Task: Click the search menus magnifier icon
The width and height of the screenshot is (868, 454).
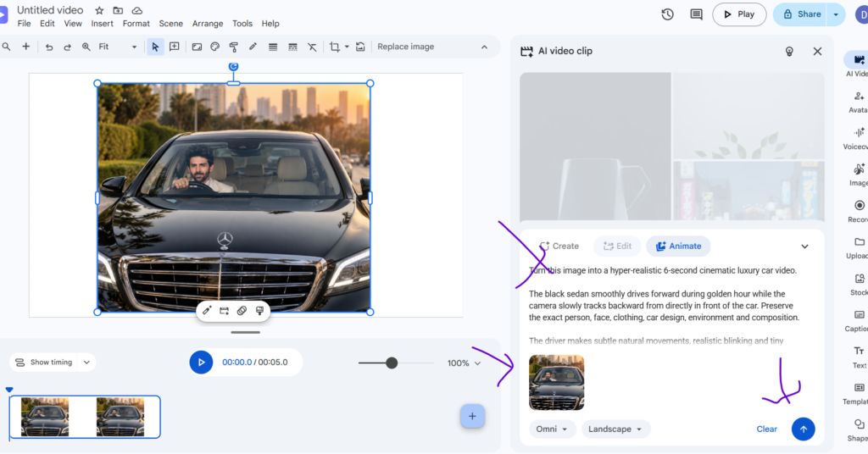Action: tap(6, 47)
